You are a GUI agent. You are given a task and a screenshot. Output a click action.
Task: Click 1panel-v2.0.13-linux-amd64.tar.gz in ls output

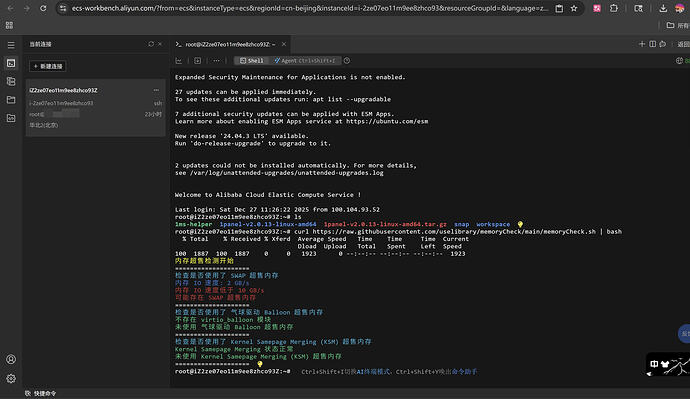[385, 224]
